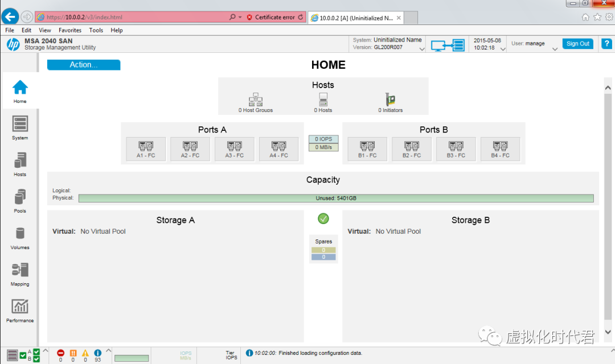Image resolution: width=615 pixels, height=364 pixels.
Task: Expand the user manage panel chevron
Action: [x=555, y=49]
